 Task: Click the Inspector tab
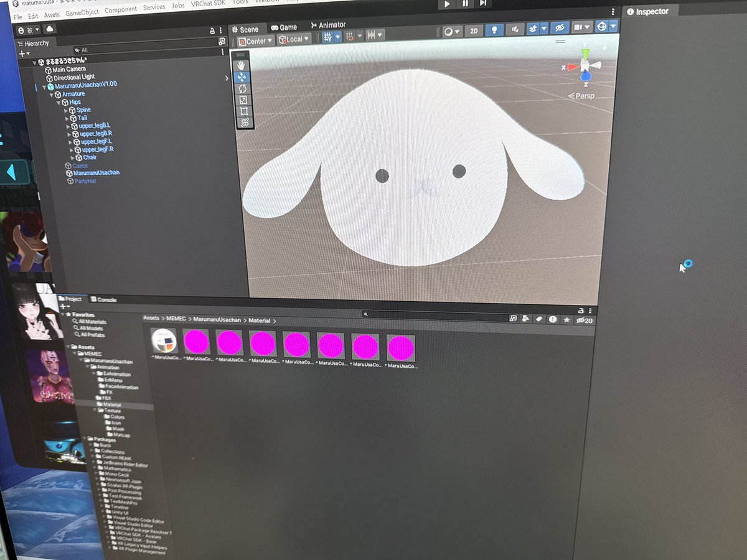coord(649,11)
